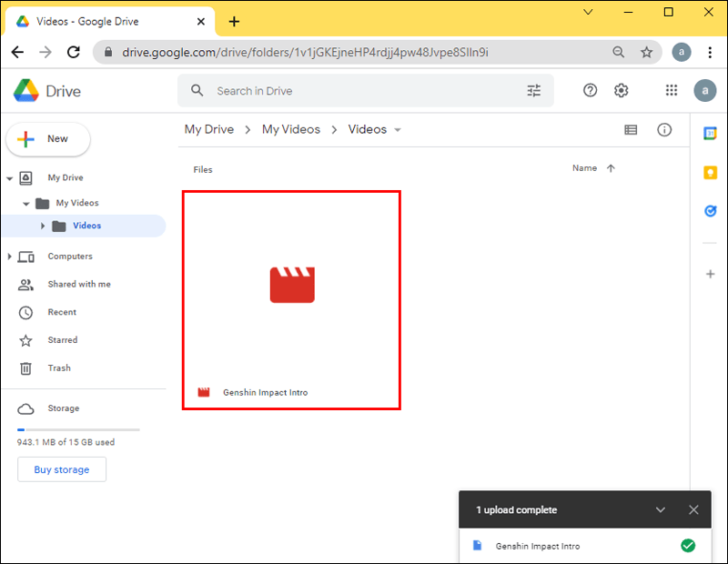Open the Help question mark icon
728x564 pixels.
click(x=590, y=91)
